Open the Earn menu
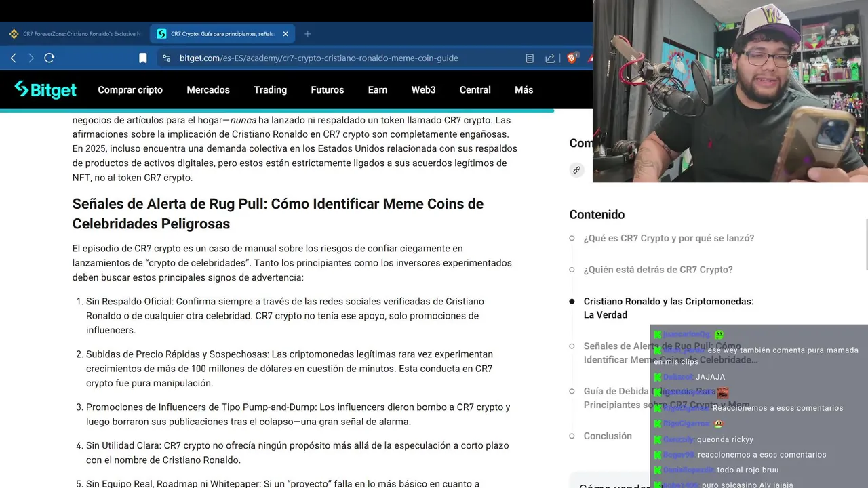This screenshot has height=488, width=868. click(378, 89)
